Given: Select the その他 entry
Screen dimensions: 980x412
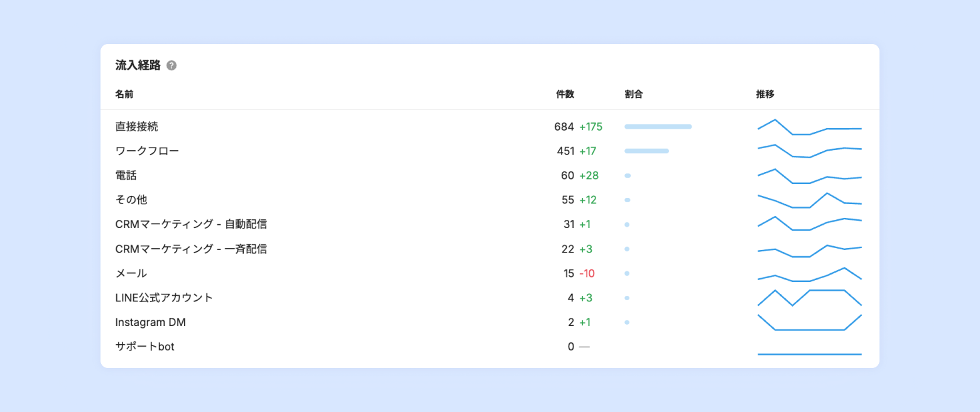Looking at the screenshot, I should [131, 200].
